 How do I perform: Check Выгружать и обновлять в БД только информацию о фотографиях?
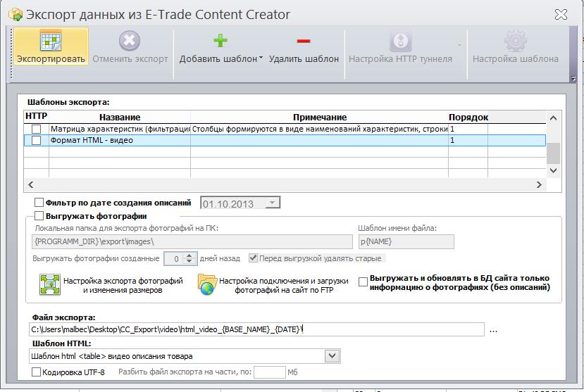pyautogui.click(x=363, y=282)
